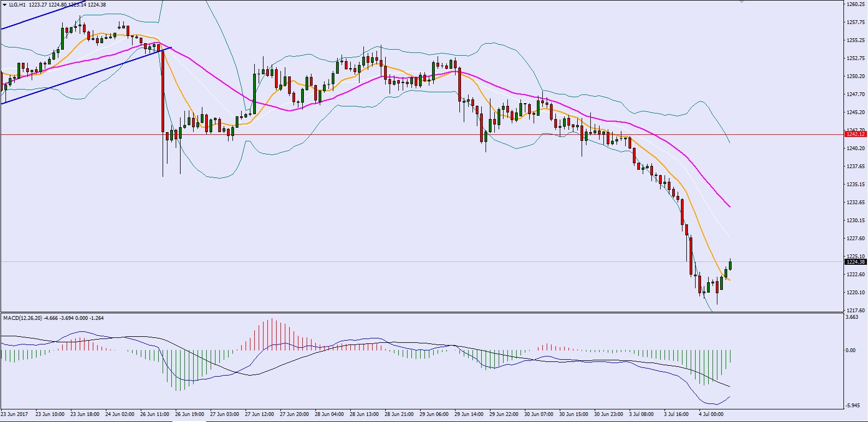Open the LLG,H1 one-click trading arrow
Viewport: 868px width, 422px height.
point(5,5)
